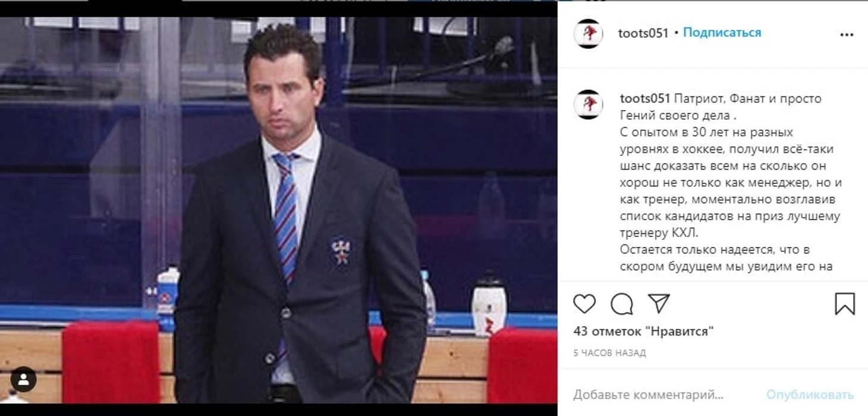Show tagged people icon on photo
868x416 pixels.
(23, 380)
